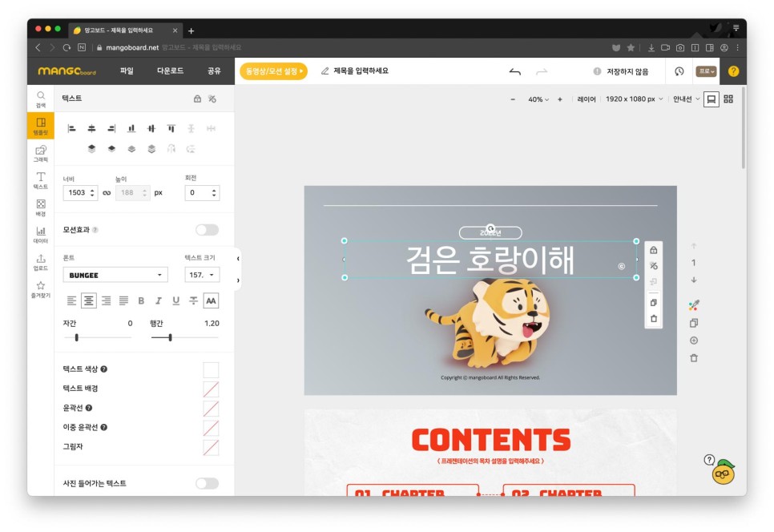Click the undo arrow
The image size is (774, 532).
point(515,72)
